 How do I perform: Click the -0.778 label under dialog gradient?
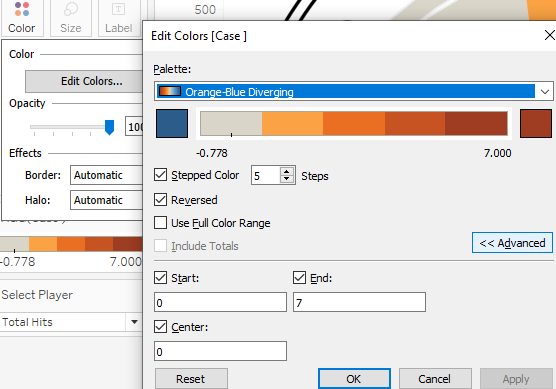(x=212, y=153)
